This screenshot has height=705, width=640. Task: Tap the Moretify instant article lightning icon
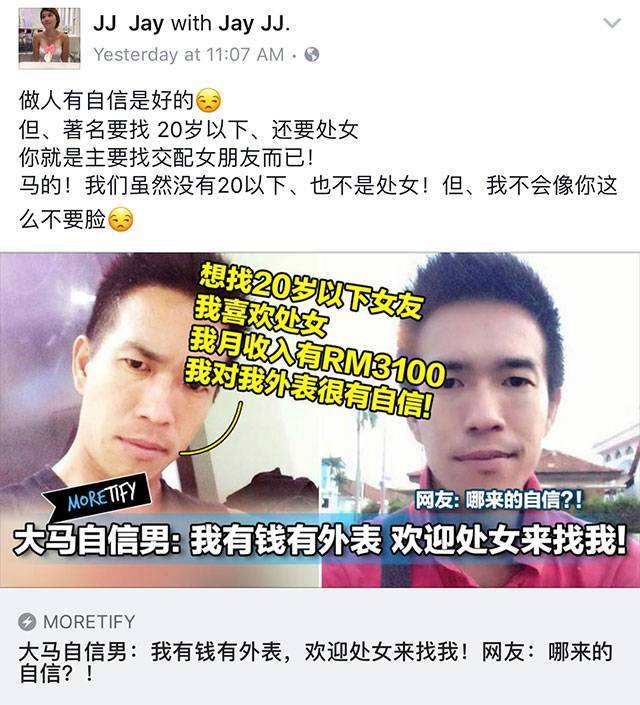pos(27,622)
